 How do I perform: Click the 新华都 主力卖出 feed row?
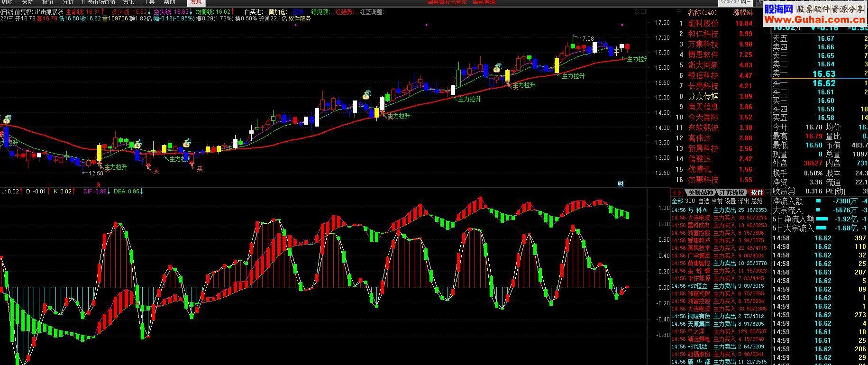pyautogui.click(x=719, y=362)
